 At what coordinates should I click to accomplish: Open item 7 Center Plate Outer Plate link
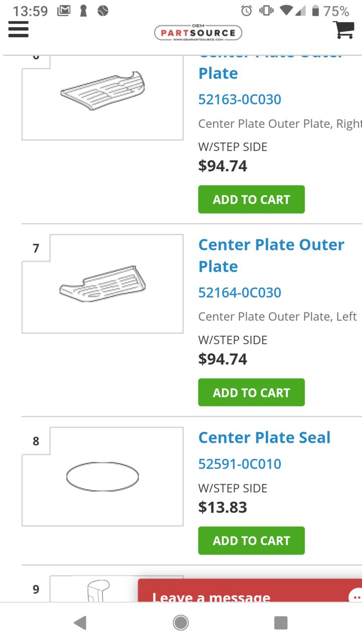click(271, 255)
